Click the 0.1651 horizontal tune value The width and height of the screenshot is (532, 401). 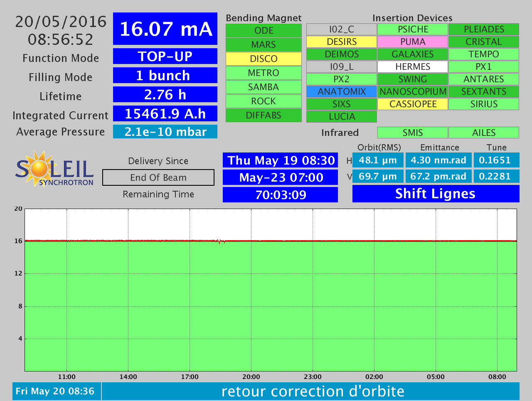(496, 160)
